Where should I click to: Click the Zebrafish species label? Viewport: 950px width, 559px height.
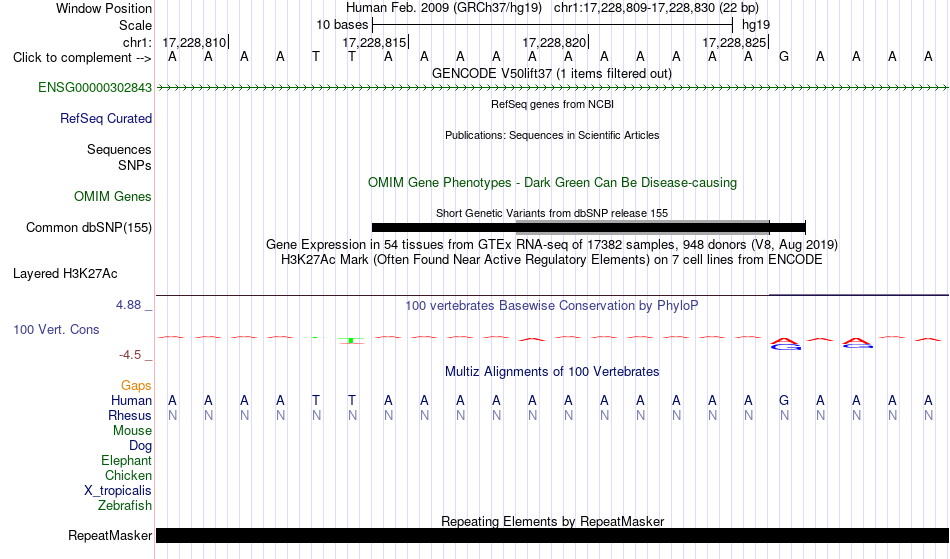(x=125, y=505)
